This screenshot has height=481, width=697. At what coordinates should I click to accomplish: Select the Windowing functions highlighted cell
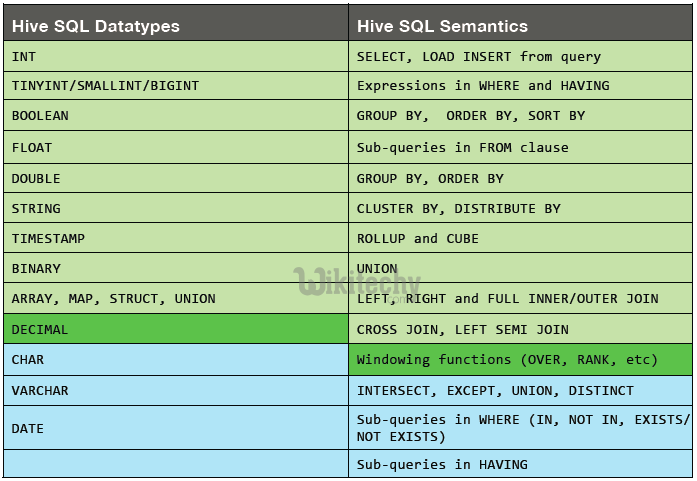point(520,359)
